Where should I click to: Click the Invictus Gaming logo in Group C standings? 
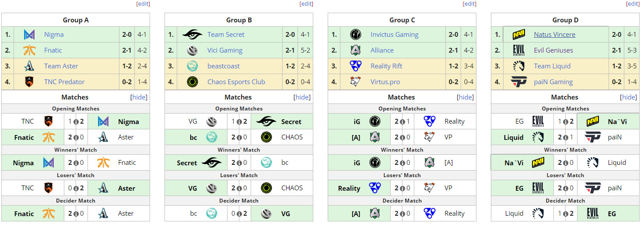(x=356, y=35)
